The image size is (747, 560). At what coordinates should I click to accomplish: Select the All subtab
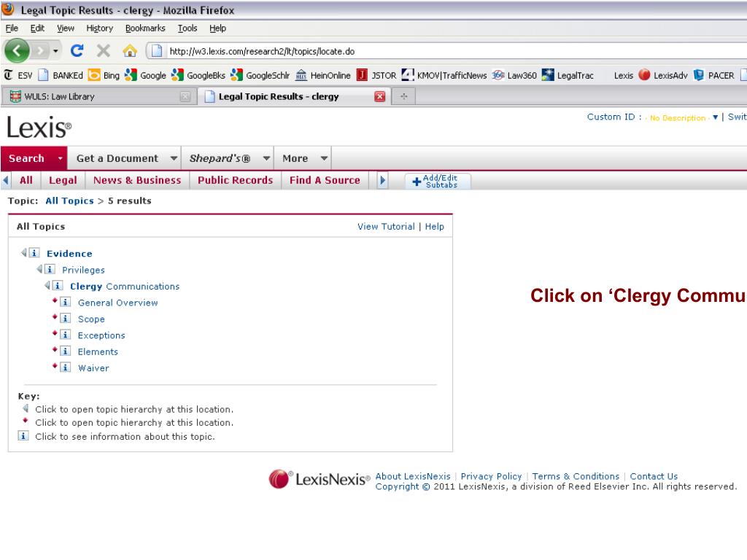pos(26,181)
